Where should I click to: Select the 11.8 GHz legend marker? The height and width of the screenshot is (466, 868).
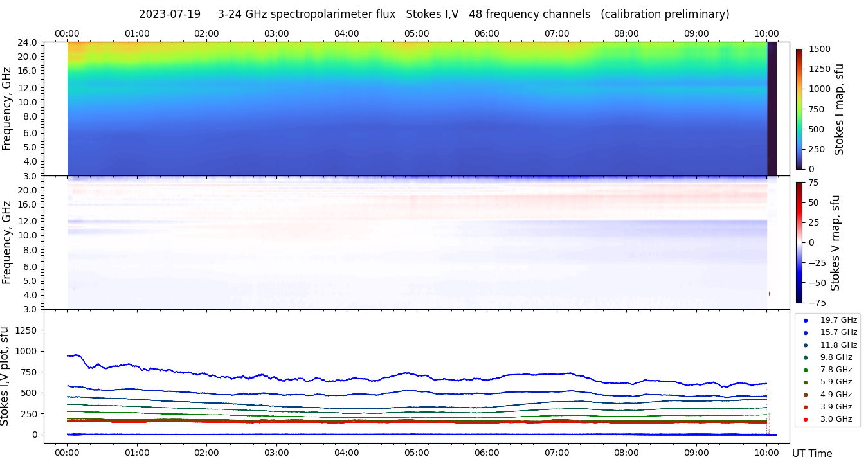point(805,345)
